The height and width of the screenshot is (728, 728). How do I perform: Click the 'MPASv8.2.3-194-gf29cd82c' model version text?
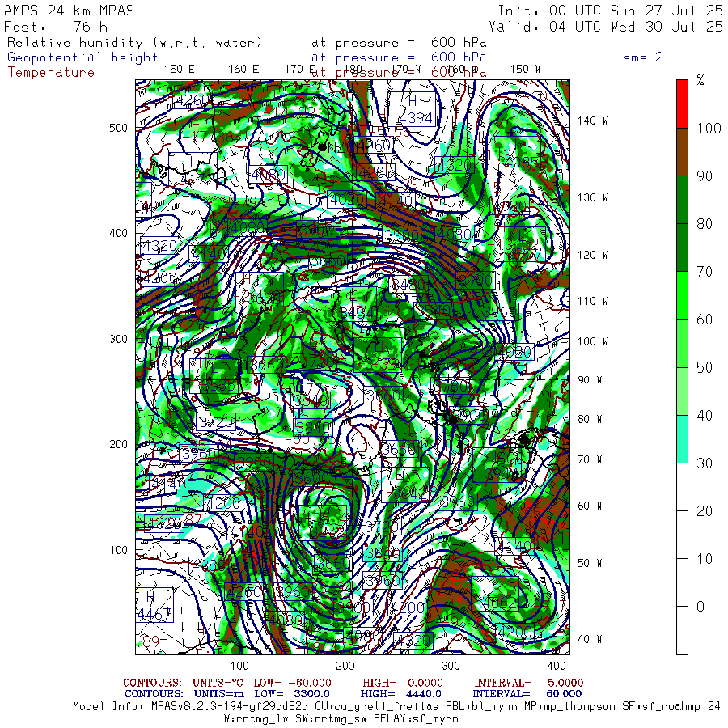(229, 707)
